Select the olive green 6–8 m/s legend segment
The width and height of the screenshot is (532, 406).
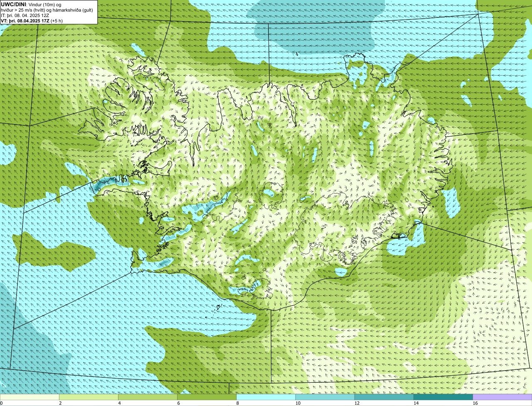click(207, 397)
